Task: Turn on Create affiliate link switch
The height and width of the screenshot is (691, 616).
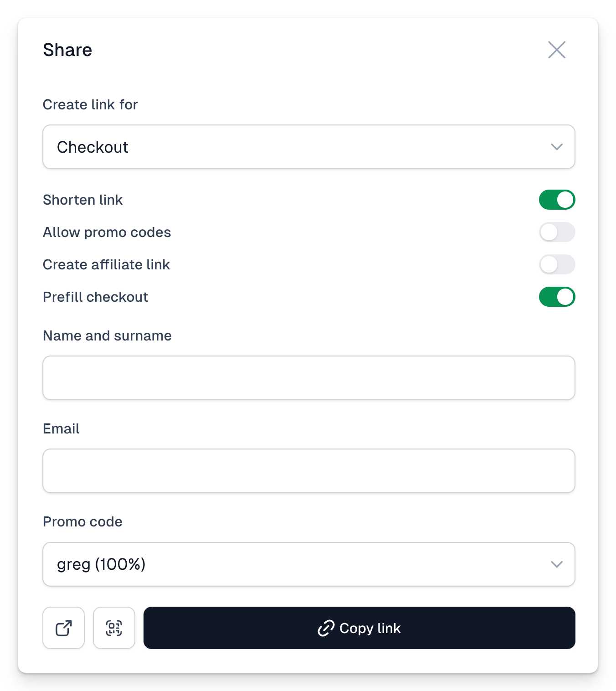Action: click(557, 264)
